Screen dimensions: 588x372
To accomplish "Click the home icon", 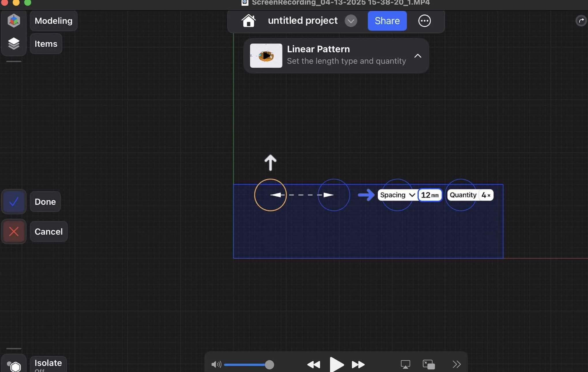I will (248, 21).
